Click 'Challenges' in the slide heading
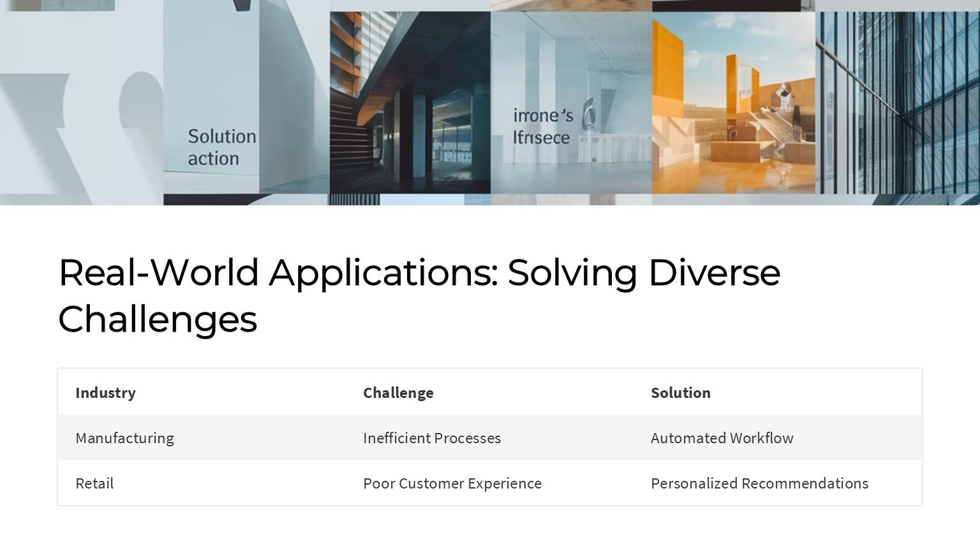Screen dimensions: 980x551 (x=158, y=319)
